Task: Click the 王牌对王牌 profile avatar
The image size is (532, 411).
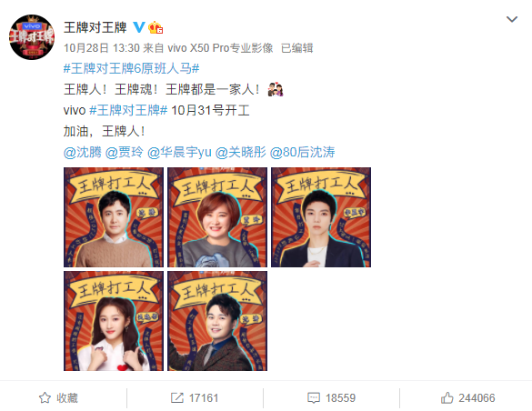Action: [32, 37]
